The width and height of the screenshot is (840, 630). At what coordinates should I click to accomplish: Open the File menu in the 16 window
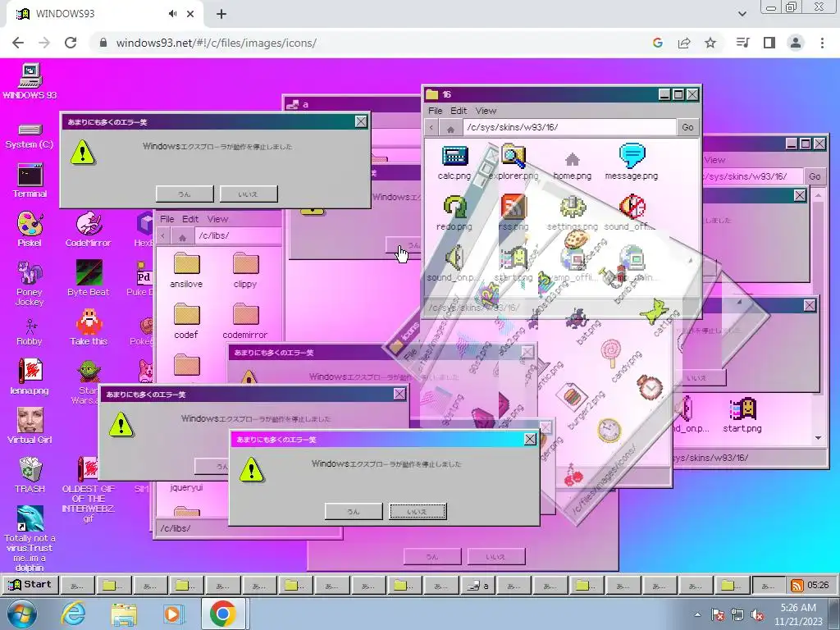435,111
